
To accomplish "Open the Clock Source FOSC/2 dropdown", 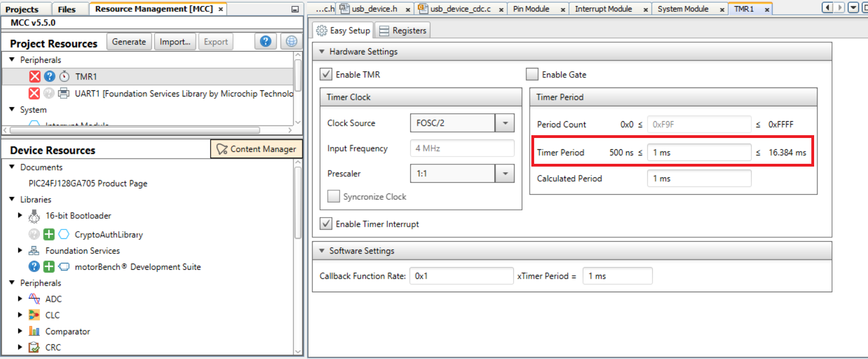I will tap(504, 123).
